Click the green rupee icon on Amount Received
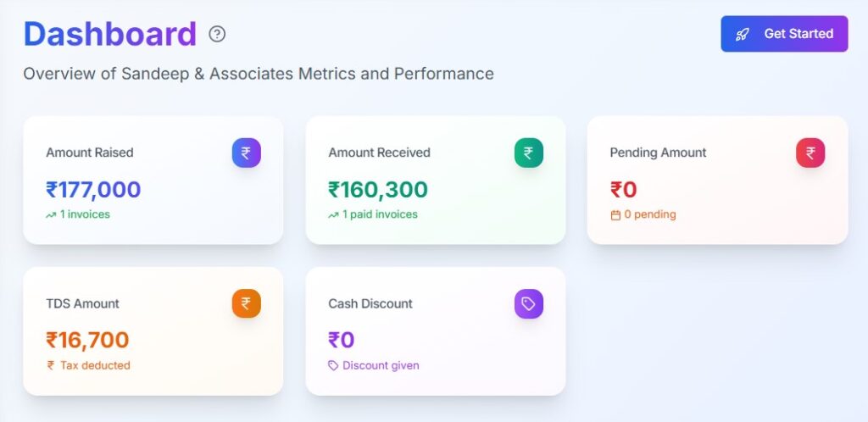 click(528, 153)
